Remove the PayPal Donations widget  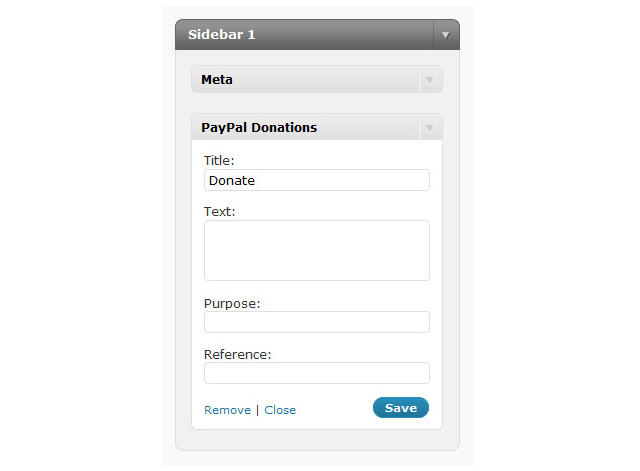point(227,410)
